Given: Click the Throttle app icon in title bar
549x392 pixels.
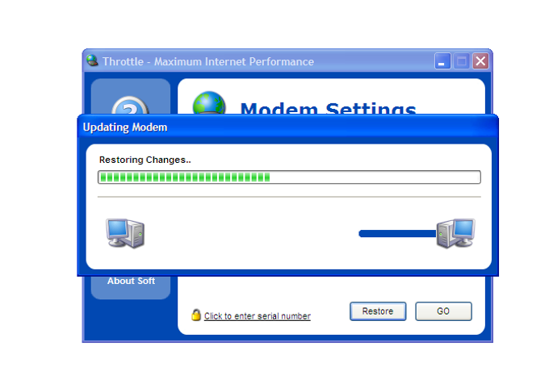Looking at the screenshot, I should click(x=92, y=60).
